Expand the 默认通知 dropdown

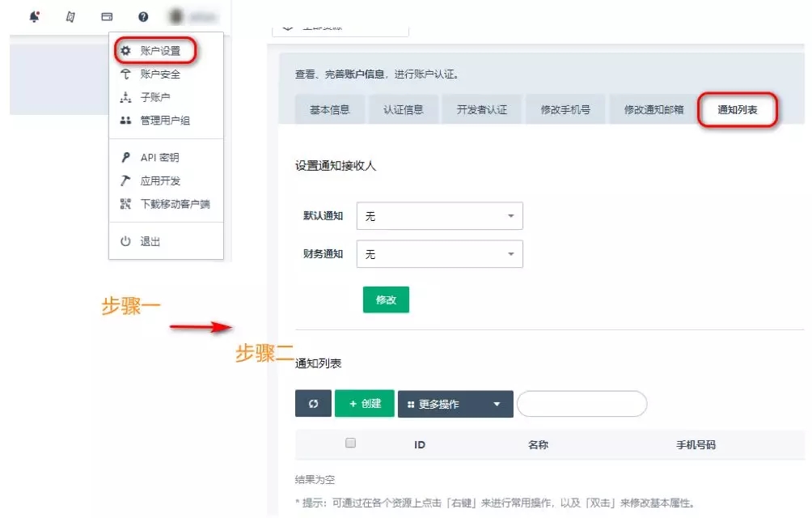pos(439,216)
